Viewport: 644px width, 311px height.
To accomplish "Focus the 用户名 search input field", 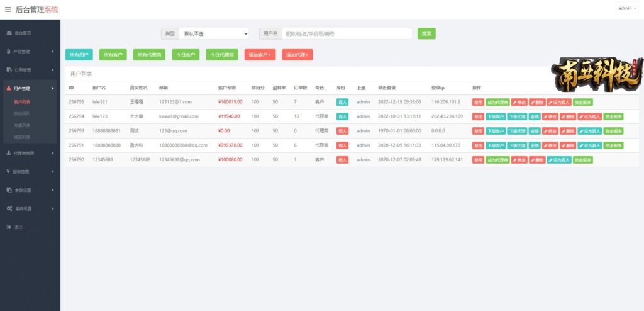I will pyautogui.click(x=347, y=34).
